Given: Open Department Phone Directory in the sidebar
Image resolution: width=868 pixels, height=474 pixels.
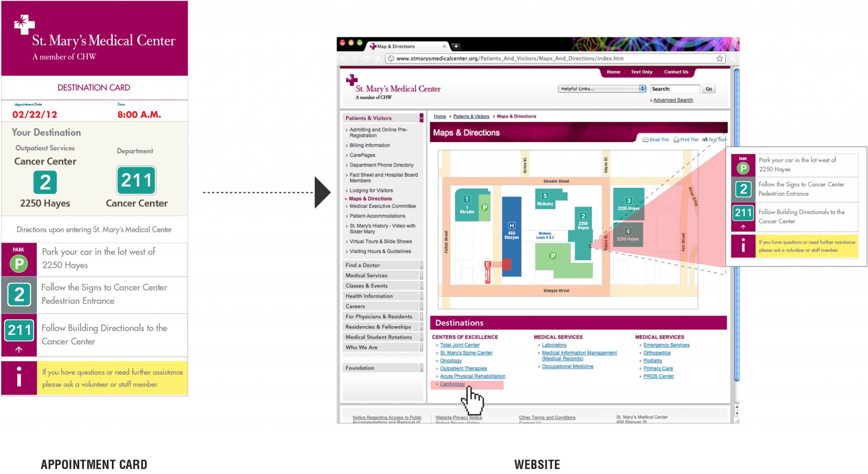Looking at the screenshot, I should coord(381,165).
